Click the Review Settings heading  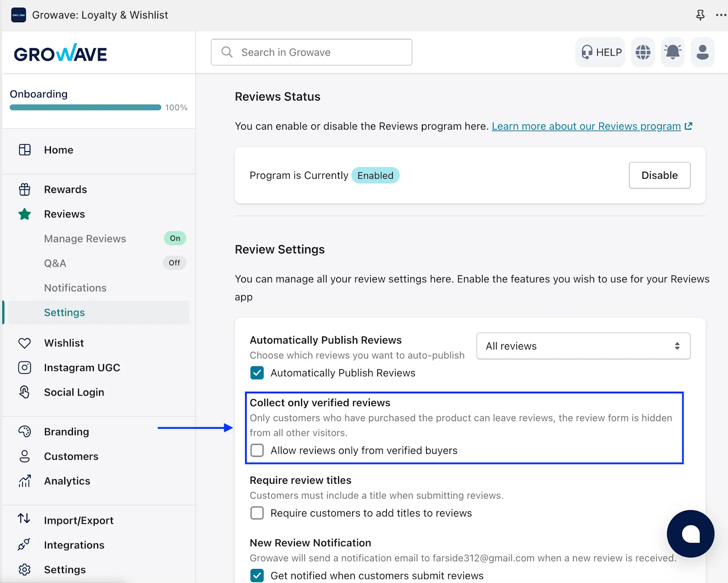[x=280, y=249]
